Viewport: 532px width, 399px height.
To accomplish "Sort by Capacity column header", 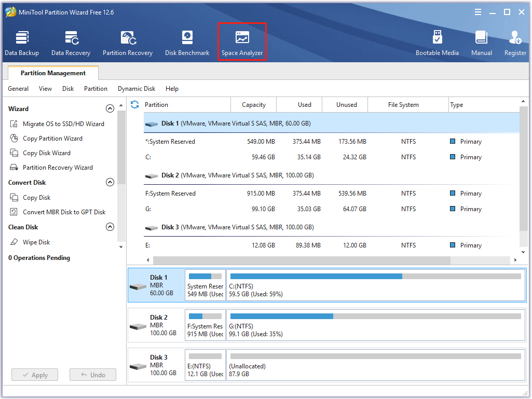I will click(x=253, y=105).
